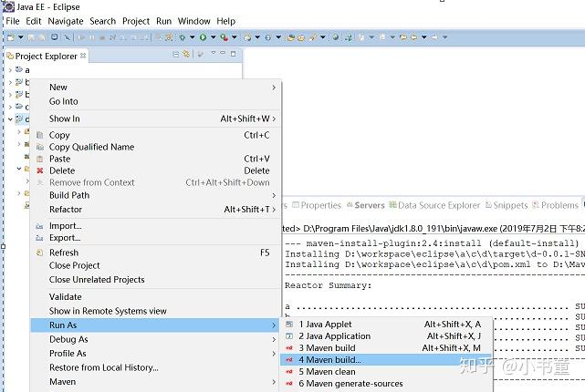
Task: Open the Run button dropdown arrow
Action: 214,37
